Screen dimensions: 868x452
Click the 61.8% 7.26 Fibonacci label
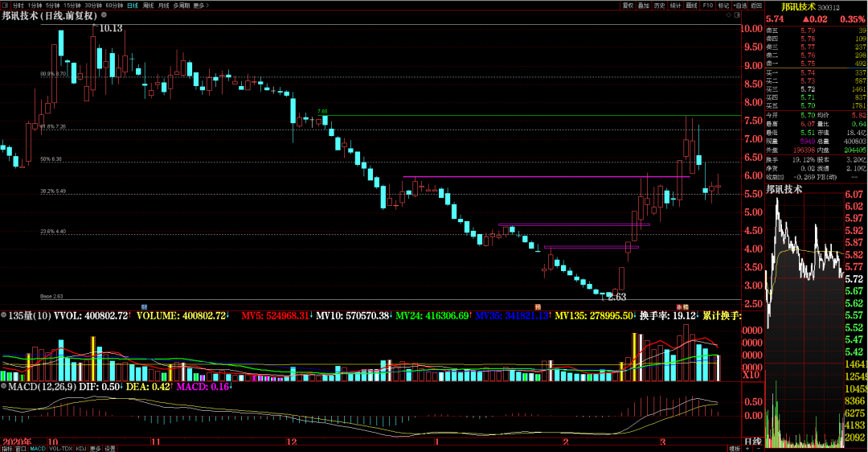(53, 126)
